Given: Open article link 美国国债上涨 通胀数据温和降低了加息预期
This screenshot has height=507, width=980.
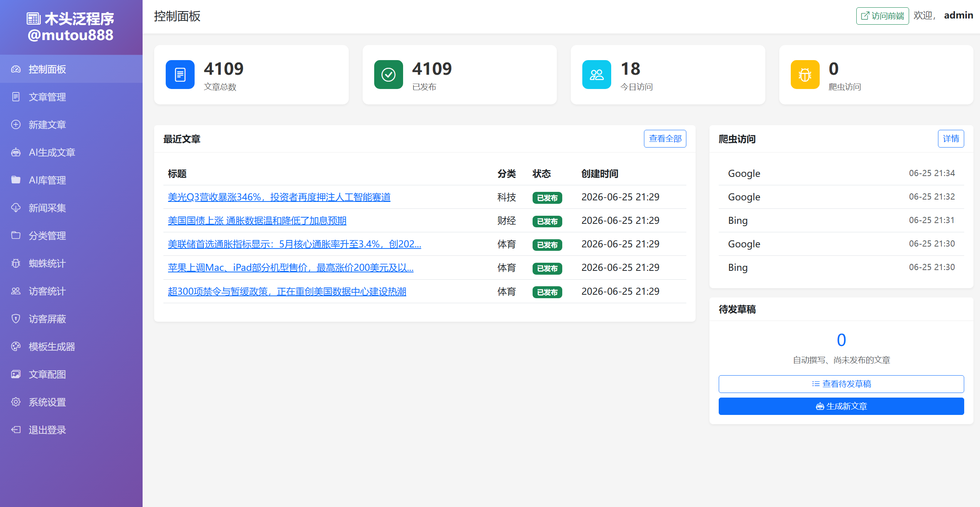Looking at the screenshot, I should [x=257, y=221].
